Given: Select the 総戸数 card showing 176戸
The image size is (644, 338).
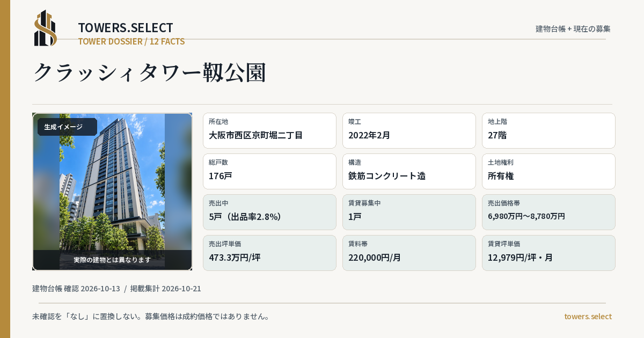Looking at the screenshot, I should point(269,171).
